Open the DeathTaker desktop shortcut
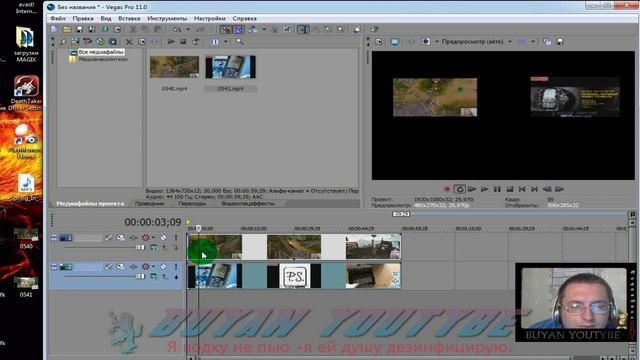 click(x=26, y=93)
